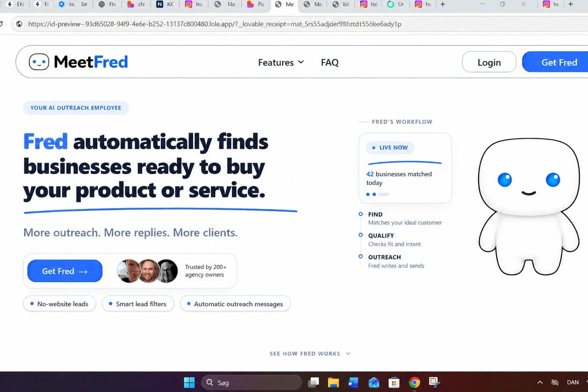This screenshot has height=392, width=588.
Task: Click the Smart lead filters pill
Action: coord(138,304)
